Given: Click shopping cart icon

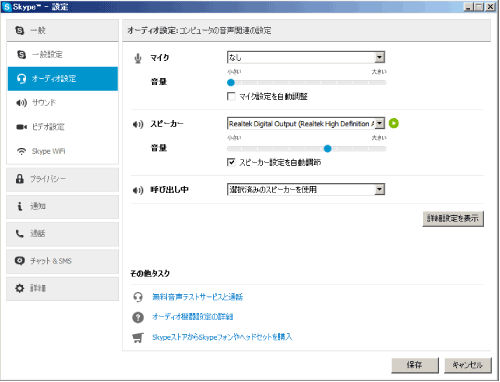Looking at the screenshot, I should pyautogui.click(x=138, y=338).
